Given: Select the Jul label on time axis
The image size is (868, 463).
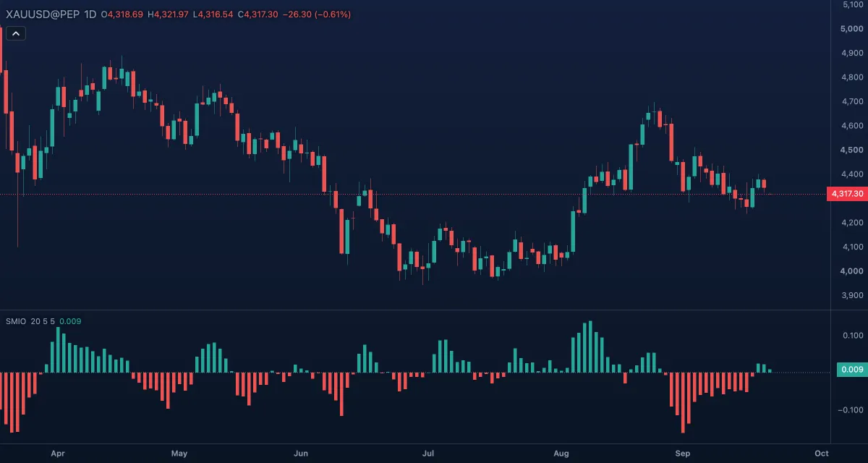Looking at the screenshot, I should 427,454.
